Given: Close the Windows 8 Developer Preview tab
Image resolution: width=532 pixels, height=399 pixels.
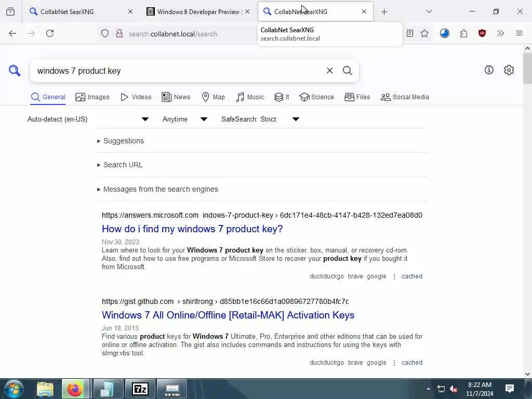Looking at the screenshot, I should click(x=247, y=11).
